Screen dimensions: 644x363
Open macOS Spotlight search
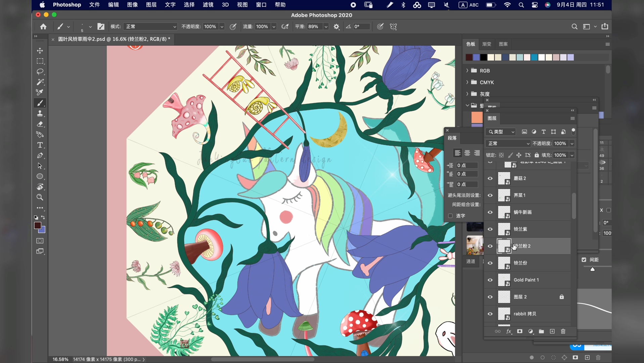pyautogui.click(x=521, y=5)
